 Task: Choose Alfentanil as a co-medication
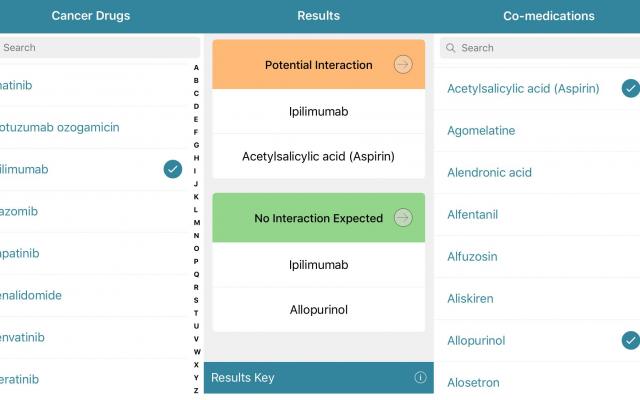473,215
